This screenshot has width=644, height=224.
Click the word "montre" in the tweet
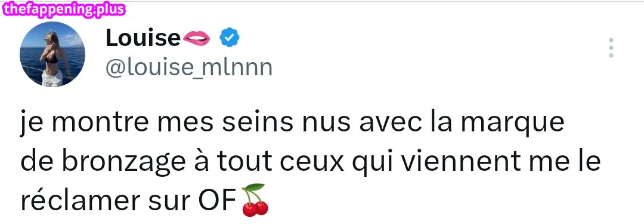coord(100,123)
